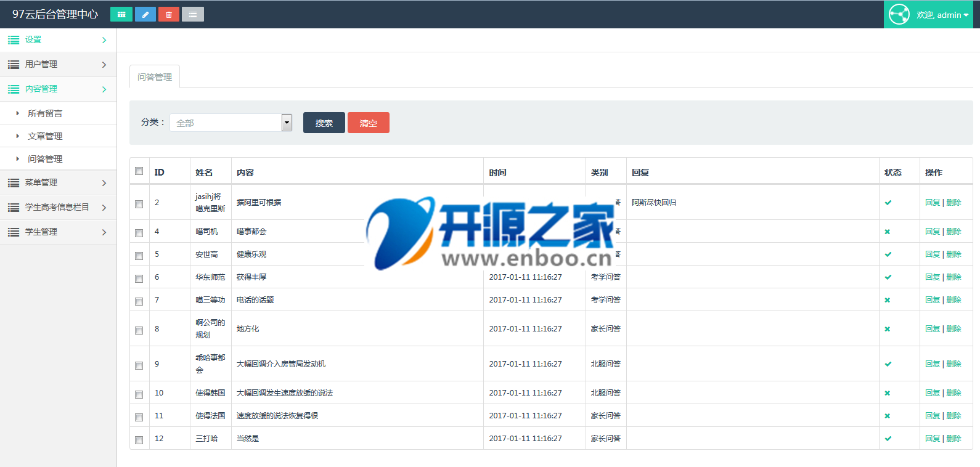Click the red 清空 clear button
Screen dimensions: 980x467
pyautogui.click(x=369, y=123)
